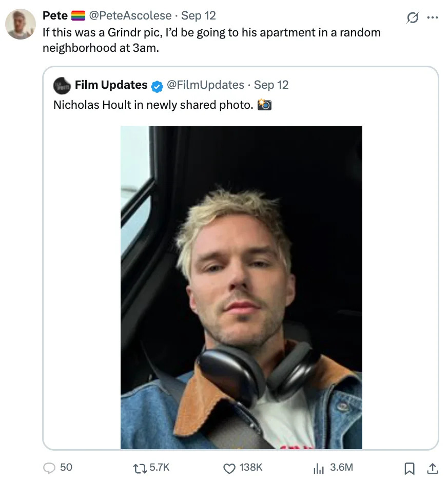The image size is (448, 483).
Task: Click the Film Updates account avatar
Action: pos(62,85)
